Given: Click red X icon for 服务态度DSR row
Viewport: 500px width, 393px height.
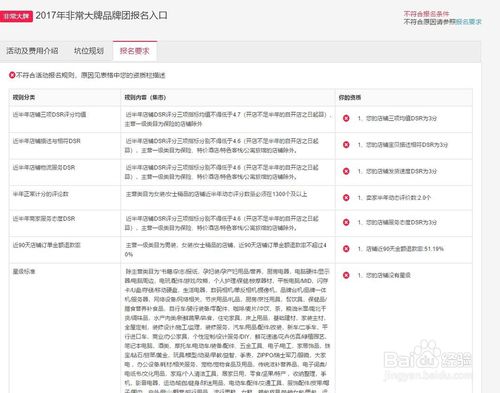Looking at the screenshot, I should 346,222.
